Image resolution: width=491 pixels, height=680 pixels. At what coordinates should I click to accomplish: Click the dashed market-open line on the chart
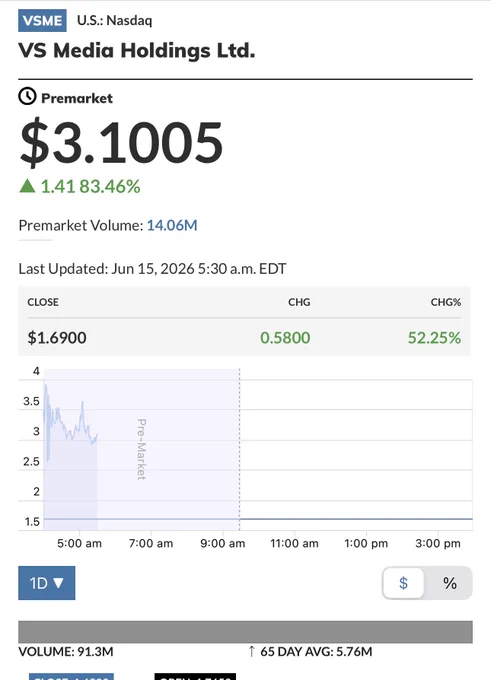(x=239, y=449)
